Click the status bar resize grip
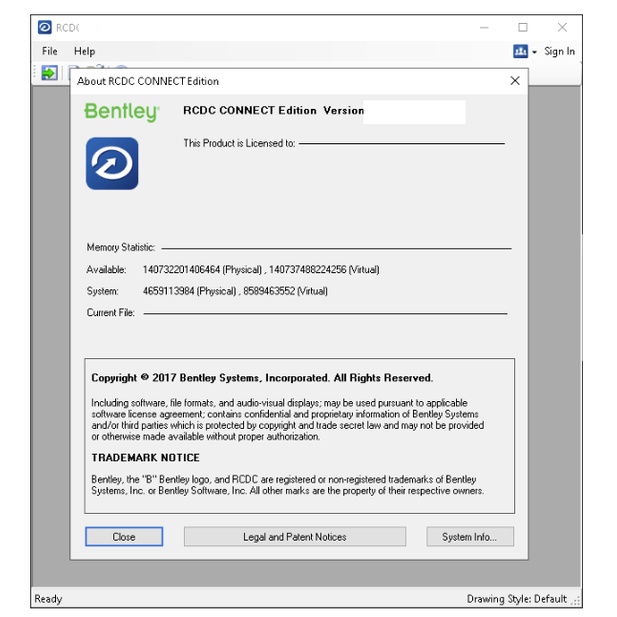Screen dimensions: 617x617 tap(576, 600)
